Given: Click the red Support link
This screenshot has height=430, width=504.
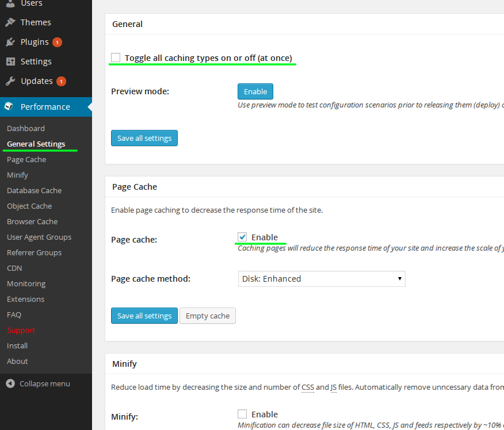Looking at the screenshot, I should pyautogui.click(x=21, y=330).
